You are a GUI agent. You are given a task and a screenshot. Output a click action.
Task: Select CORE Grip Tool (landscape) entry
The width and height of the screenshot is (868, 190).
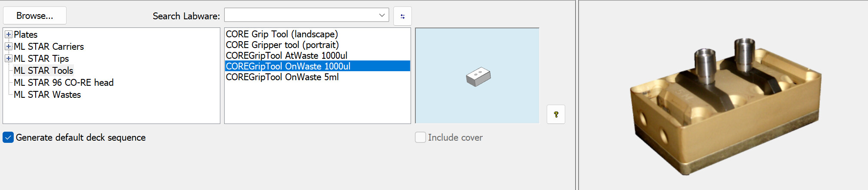click(x=282, y=34)
